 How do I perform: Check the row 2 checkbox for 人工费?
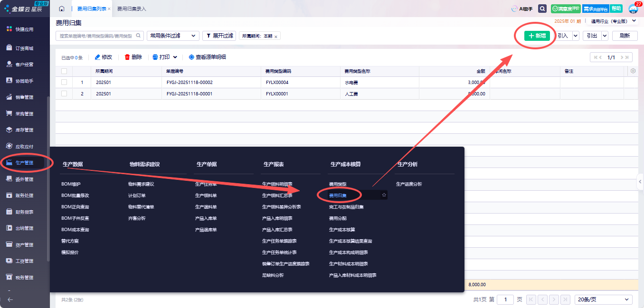point(64,94)
